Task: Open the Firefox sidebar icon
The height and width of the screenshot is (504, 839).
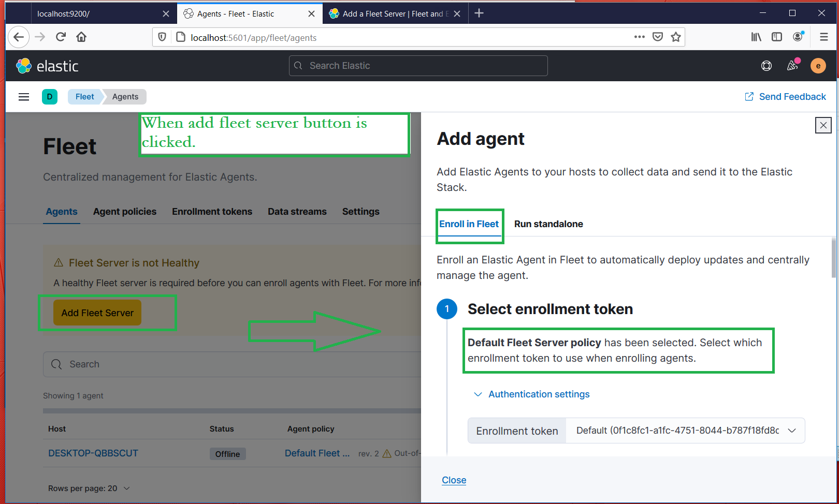Action: click(777, 37)
